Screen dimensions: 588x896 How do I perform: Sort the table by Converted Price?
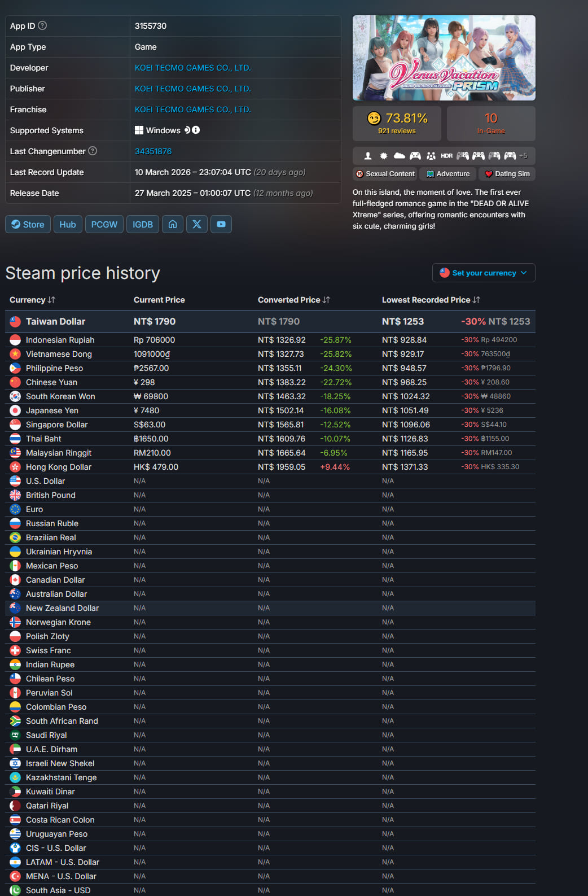293,300
